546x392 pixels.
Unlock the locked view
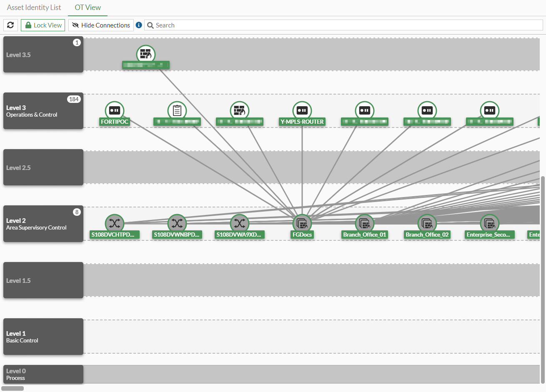coord(43,25)
